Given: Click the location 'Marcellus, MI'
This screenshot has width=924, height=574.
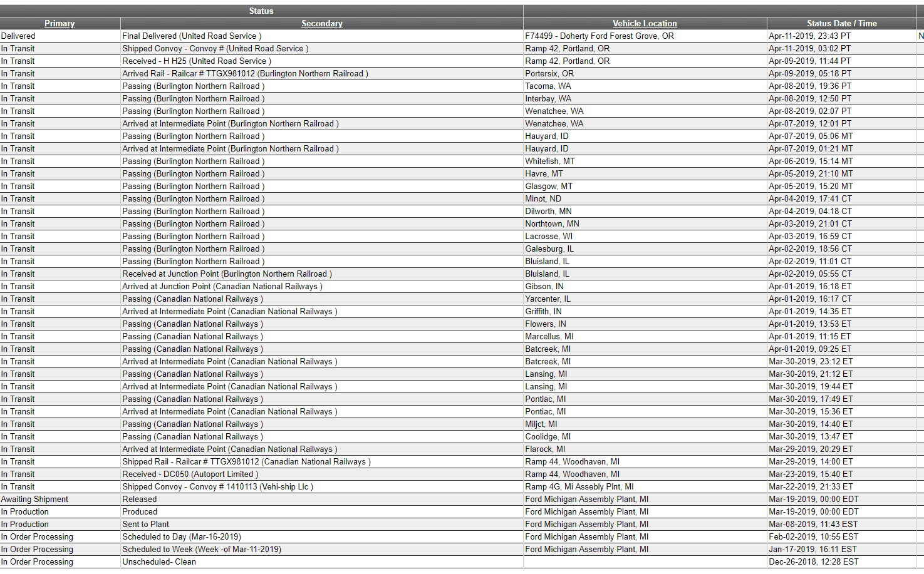Looking at the screenshot, I should pyautogui.click(x=549, y=336).
